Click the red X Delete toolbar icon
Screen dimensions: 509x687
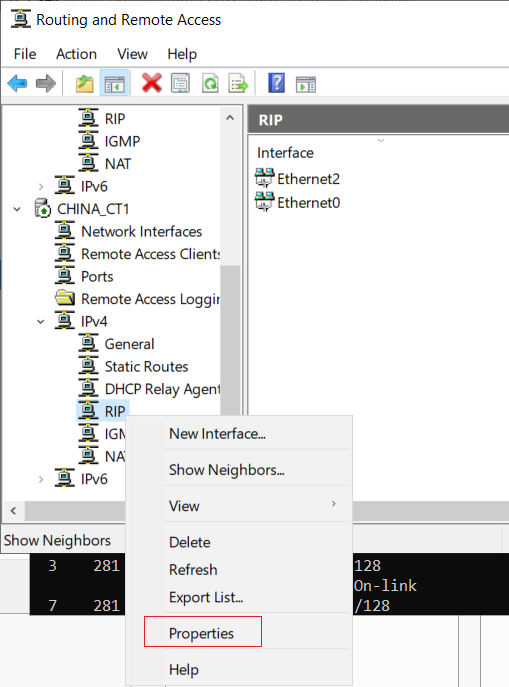[152, 83]
